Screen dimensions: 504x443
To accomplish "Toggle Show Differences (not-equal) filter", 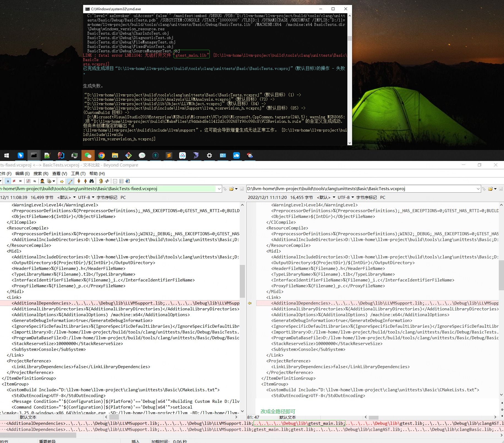I will 14,181.
